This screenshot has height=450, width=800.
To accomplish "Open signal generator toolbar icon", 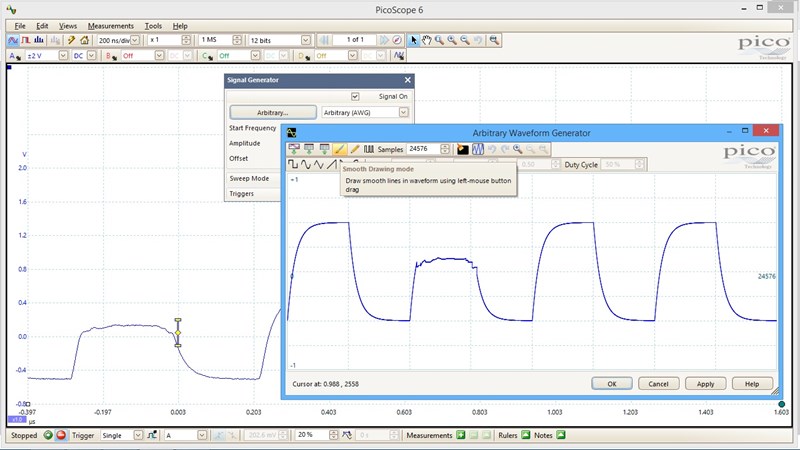I will click(399, 55).
